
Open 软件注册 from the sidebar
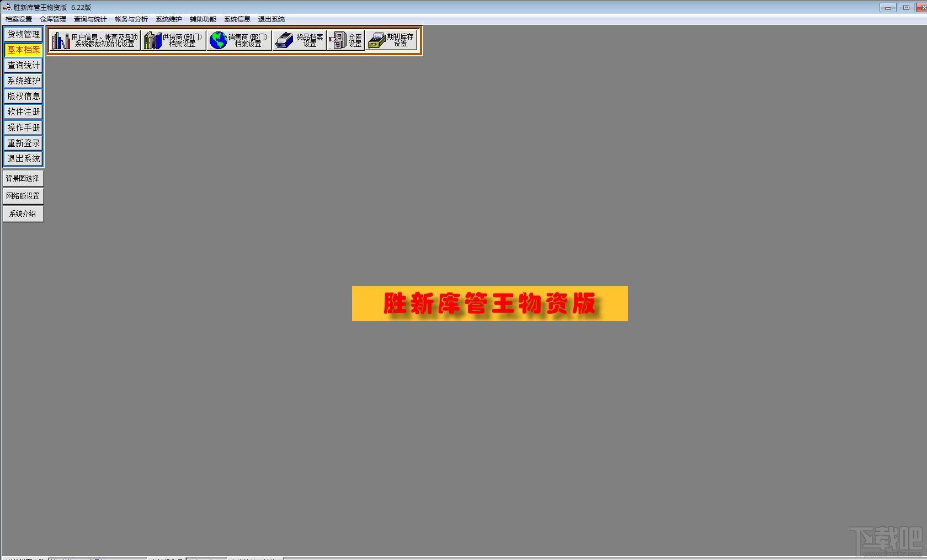point(23,111)
